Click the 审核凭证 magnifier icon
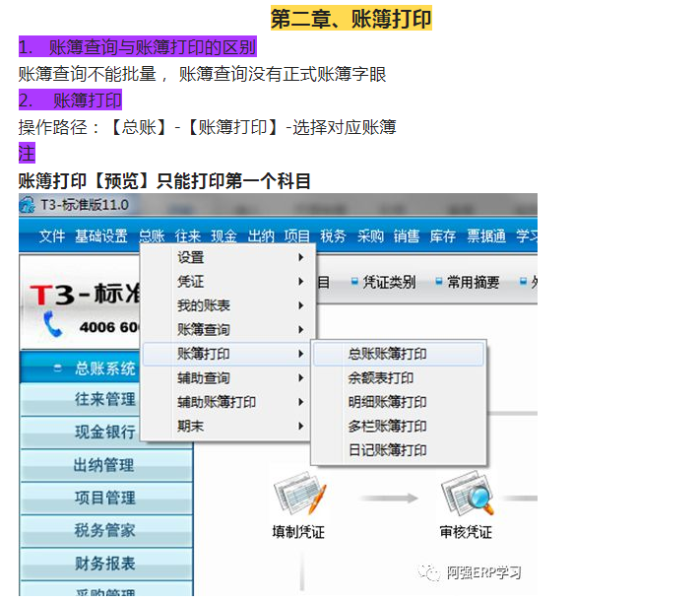This screenshot has width=700, height=601. [467, 496]
